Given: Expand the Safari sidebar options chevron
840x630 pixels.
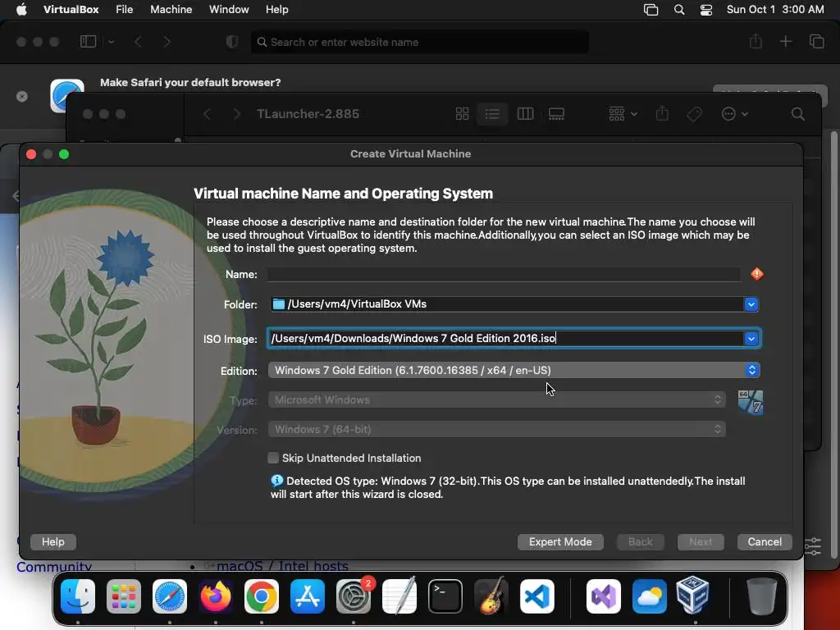Looking at the screenshot, I should pyautogui.click(x=111, y=41).
